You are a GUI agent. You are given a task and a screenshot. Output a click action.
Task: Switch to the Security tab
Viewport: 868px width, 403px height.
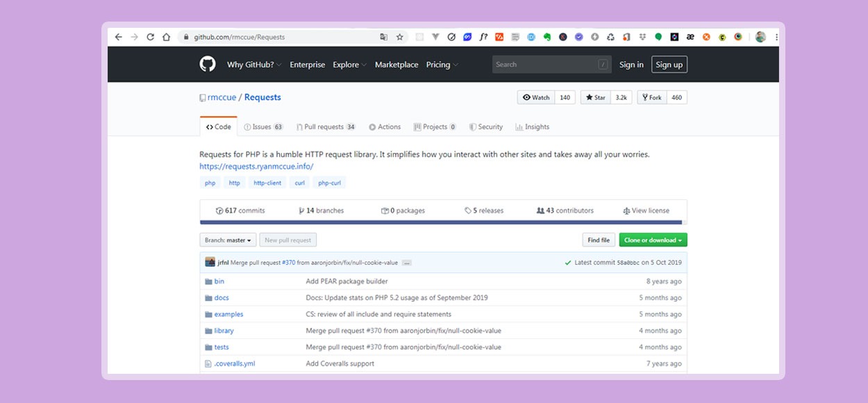[486, 126]
